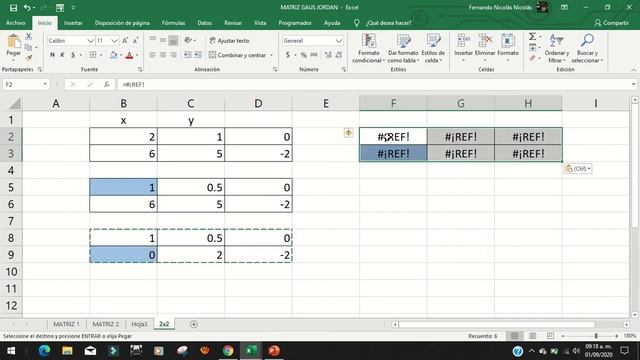Switch to the Insertar ribbon tab
640x360 pixels.
pyautogui.click(x=73, y=23)
